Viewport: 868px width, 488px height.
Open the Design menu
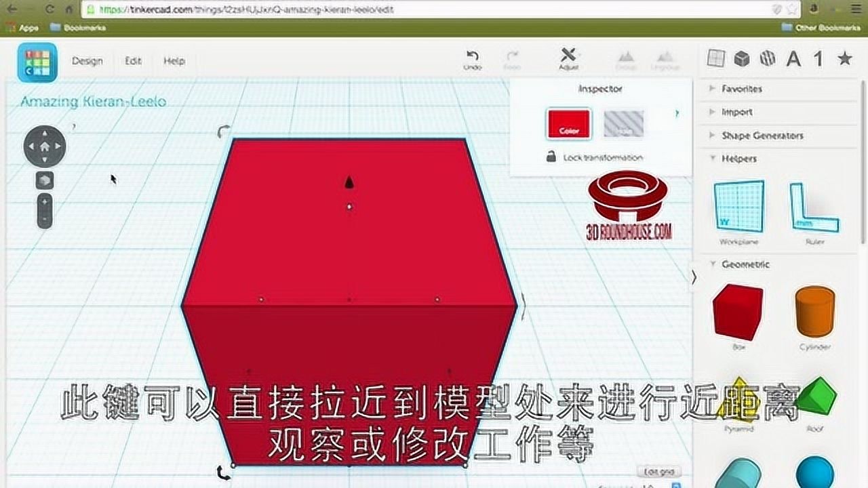tap(87, 61)
